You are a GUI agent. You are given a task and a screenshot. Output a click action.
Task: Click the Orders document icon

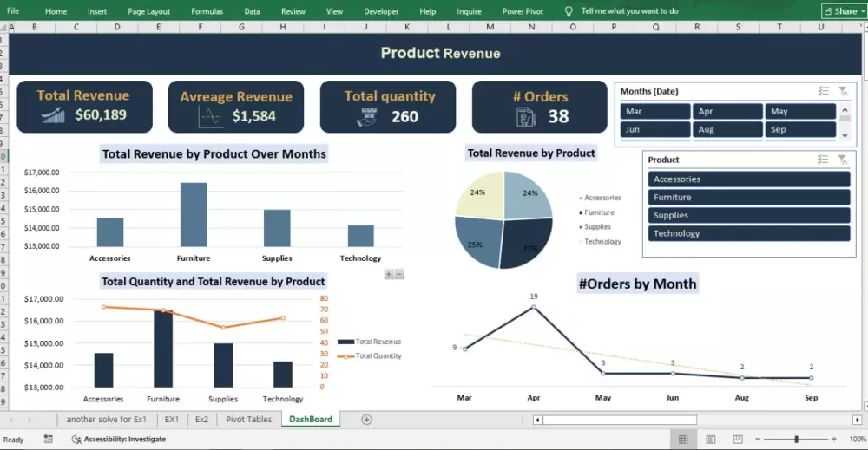pyautogui.click(x=526, y=117)
